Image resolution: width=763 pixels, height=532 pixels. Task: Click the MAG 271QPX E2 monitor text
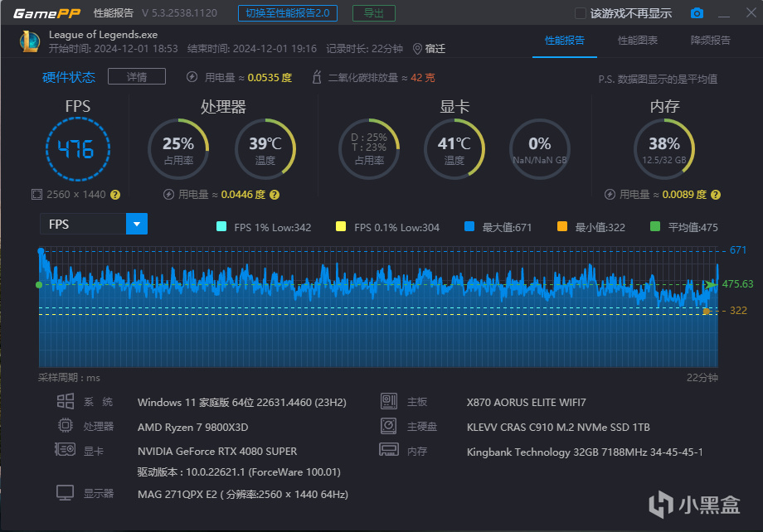243,495
